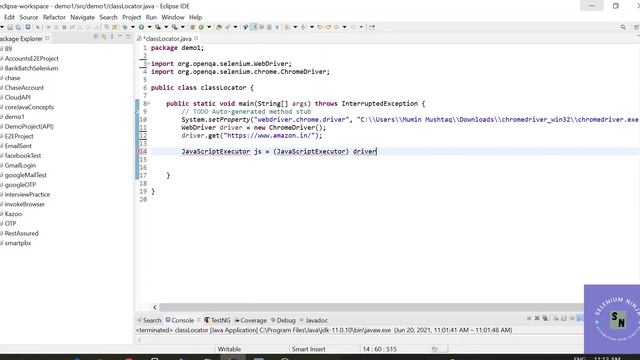Toggle Link with Editor in Package Explorer
This screenshot has height=360, width=640.
click(x=104, y=37)
